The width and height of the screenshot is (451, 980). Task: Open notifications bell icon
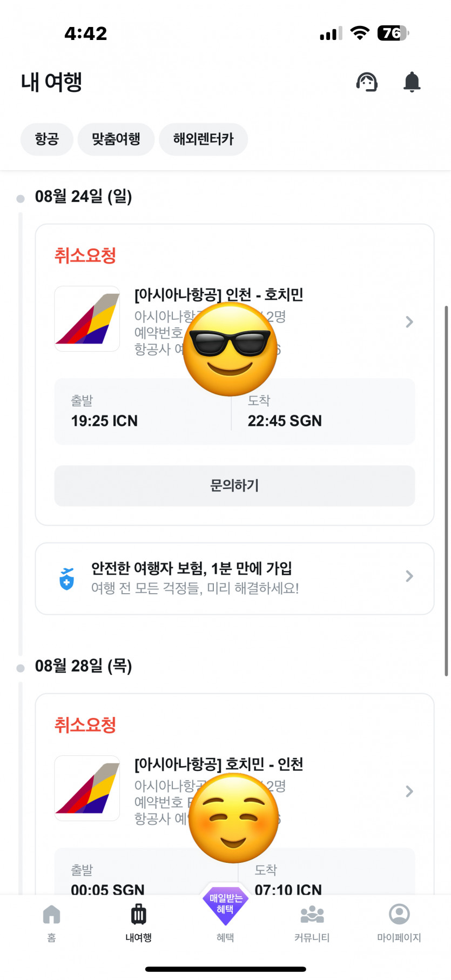tap(412, 82)
